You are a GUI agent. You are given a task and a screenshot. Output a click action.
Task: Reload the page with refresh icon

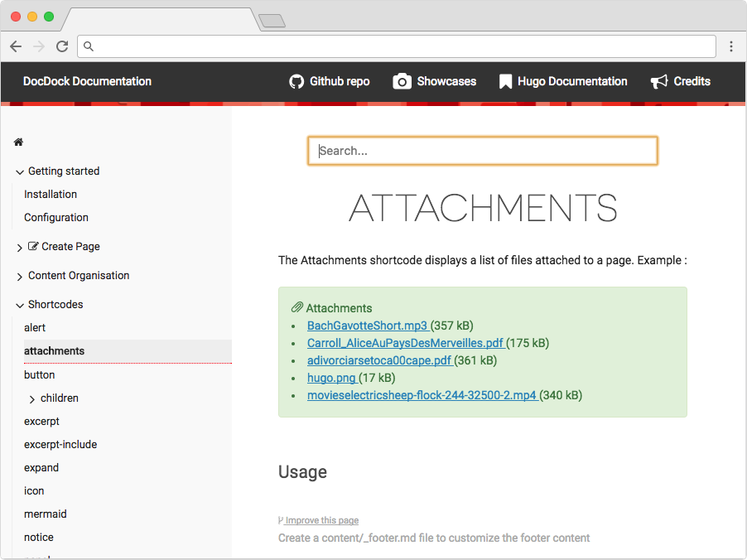click(62, 46)
